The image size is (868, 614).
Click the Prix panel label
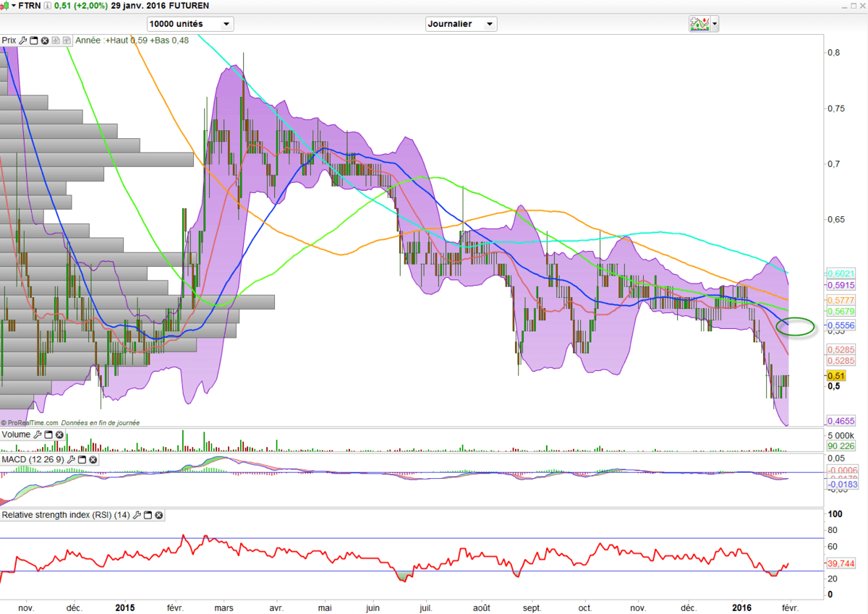(x=9, y=40)
